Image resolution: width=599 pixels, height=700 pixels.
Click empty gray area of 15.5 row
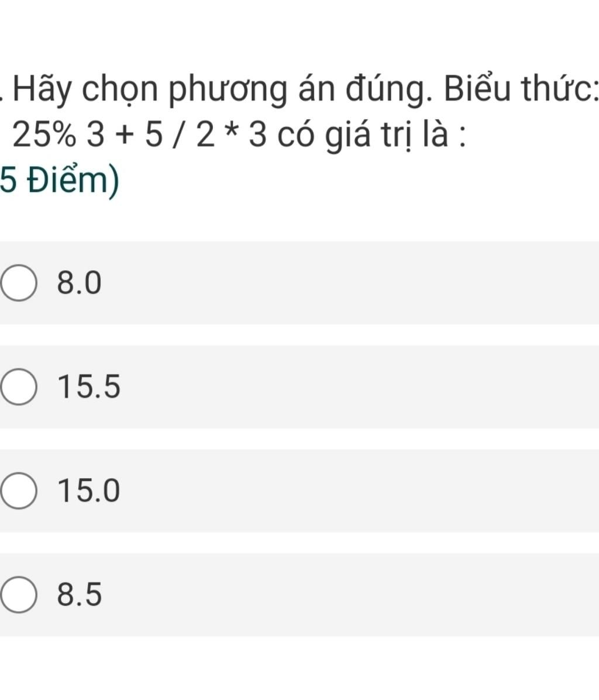click(351, 387)
